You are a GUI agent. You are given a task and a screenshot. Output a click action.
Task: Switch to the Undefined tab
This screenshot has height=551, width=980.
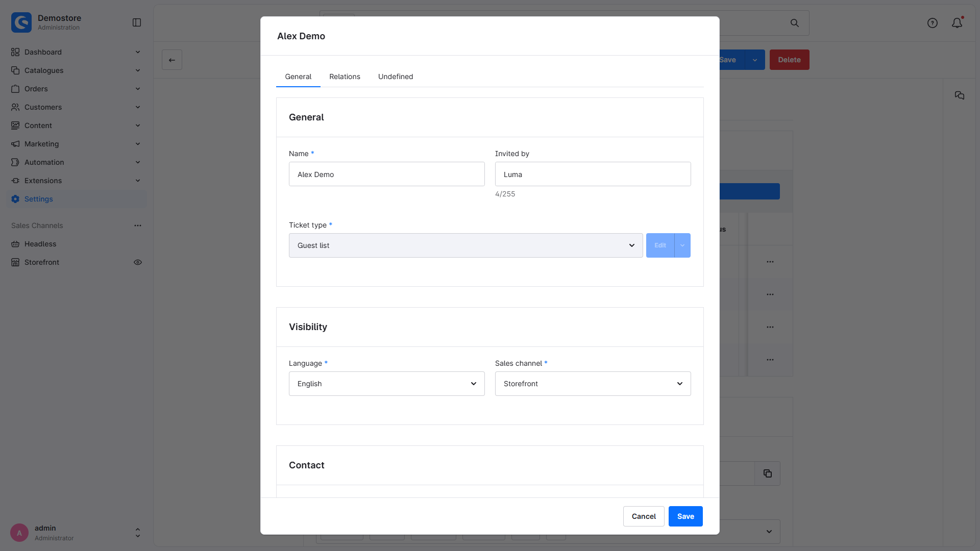(x=396, y=77)
